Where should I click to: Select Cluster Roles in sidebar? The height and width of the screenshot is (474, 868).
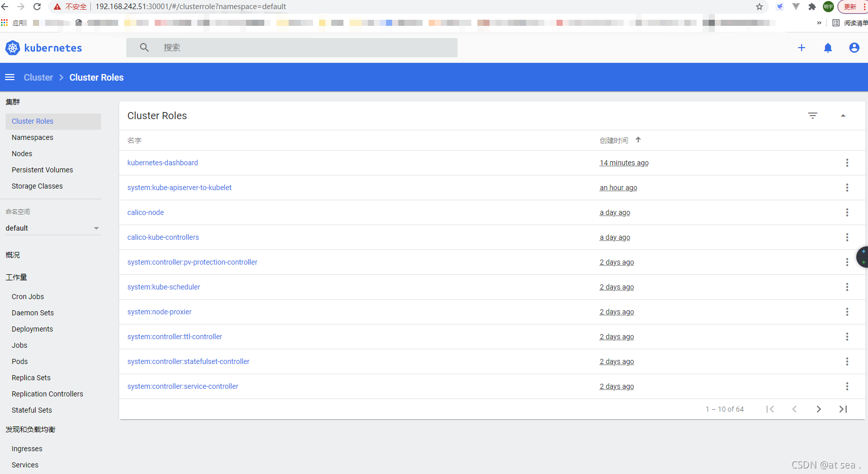[x=53, y=121]
